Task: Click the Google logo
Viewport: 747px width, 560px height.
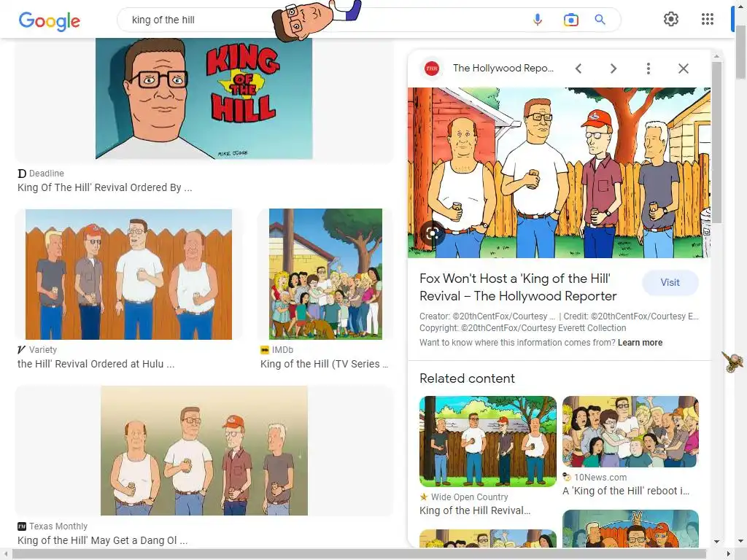Action: tap(50, 21)
